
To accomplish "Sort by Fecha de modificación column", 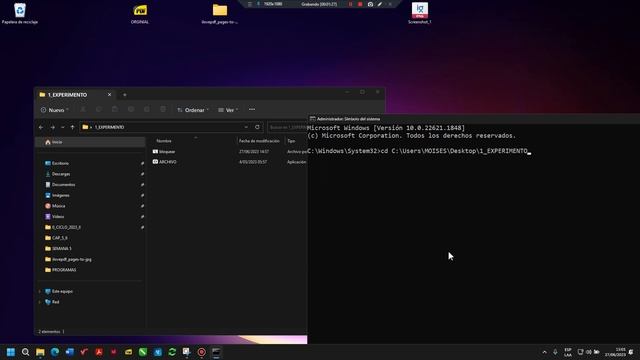I will coord(259,141).
